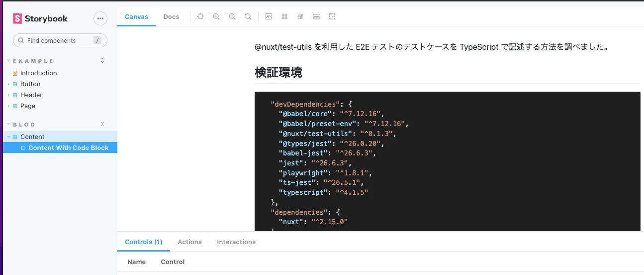The image size is (644, 275).
Task: Toggle the grid overlay on the canvas
Action: [x=284, y=16]
